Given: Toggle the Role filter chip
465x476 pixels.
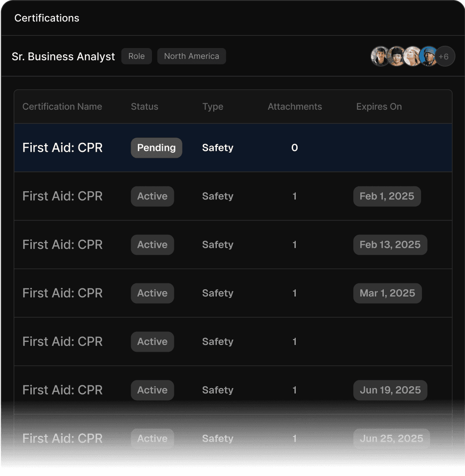Looking at the screenshot, I should (x=136, y=56).
